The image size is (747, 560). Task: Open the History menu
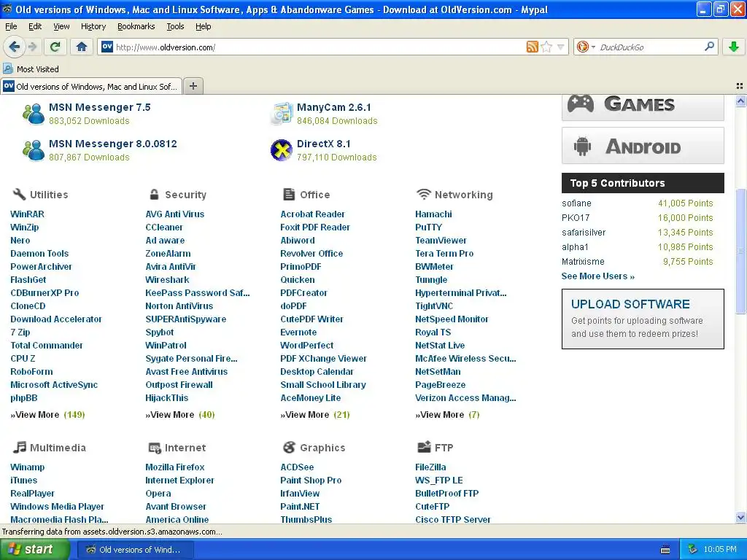coord(93,27)
